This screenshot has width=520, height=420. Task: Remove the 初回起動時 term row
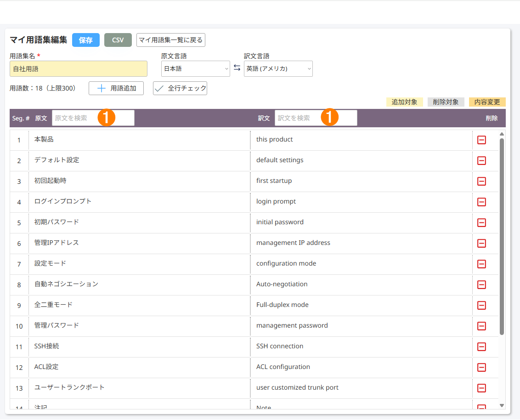[x=481, y=181]
